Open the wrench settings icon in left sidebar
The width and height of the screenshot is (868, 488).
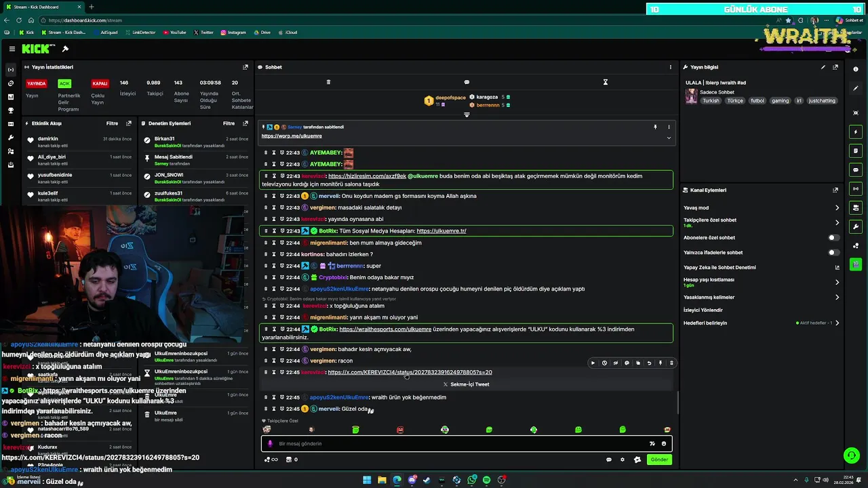point(10,138)
